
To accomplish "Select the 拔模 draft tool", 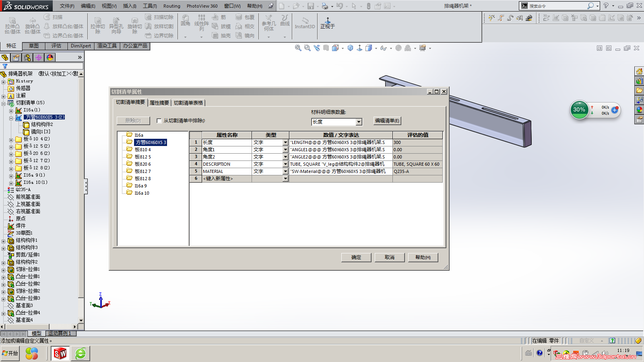I will [x=221, y=27].
